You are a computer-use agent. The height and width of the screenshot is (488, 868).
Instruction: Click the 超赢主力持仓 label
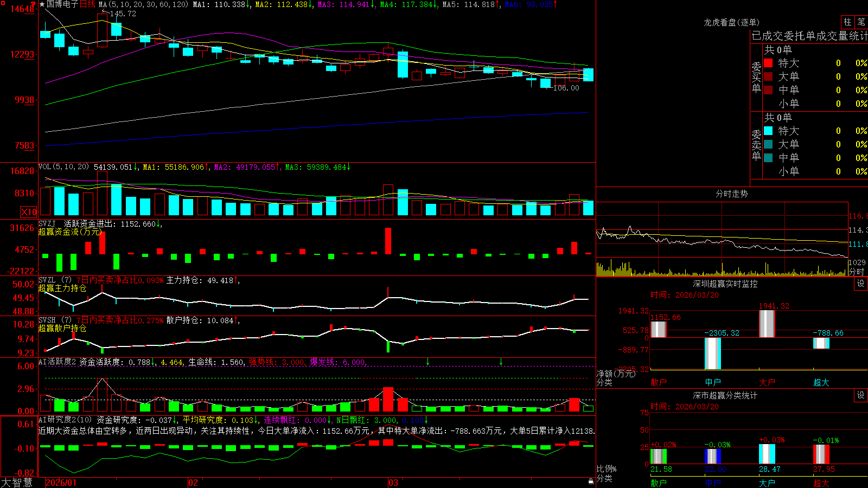click(x=62, y=288)
